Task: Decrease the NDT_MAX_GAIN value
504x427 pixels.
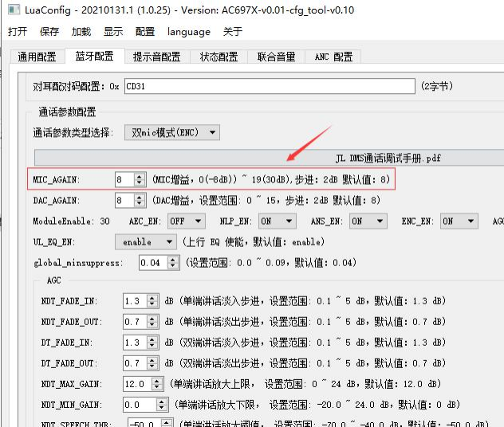Action: pyautogui.click(x=157, y=387)
